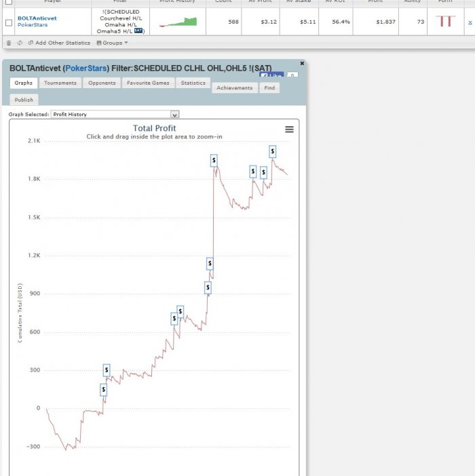Click the dollar marker between 0 and 300
This screenshot has height=476, width=475.
pos(104,389)
